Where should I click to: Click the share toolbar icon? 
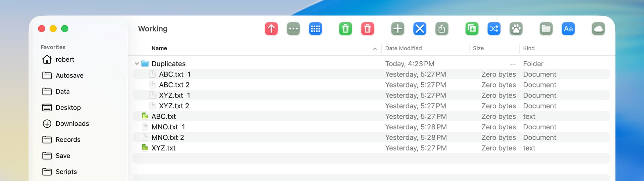[x=442, y=29]
